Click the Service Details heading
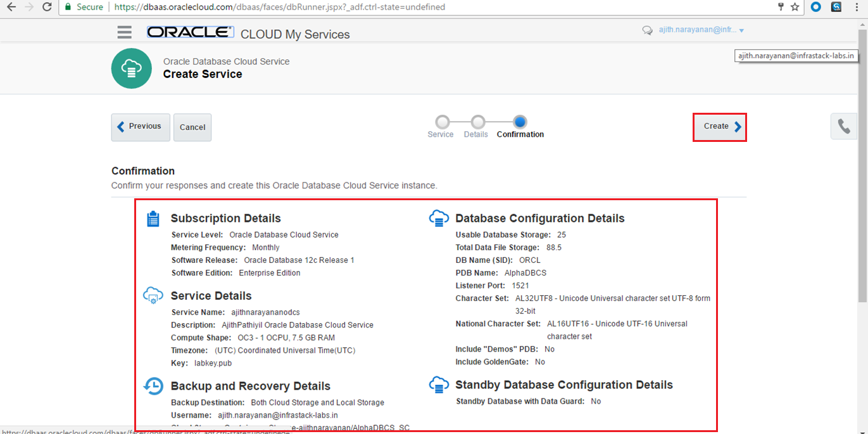 211,296
